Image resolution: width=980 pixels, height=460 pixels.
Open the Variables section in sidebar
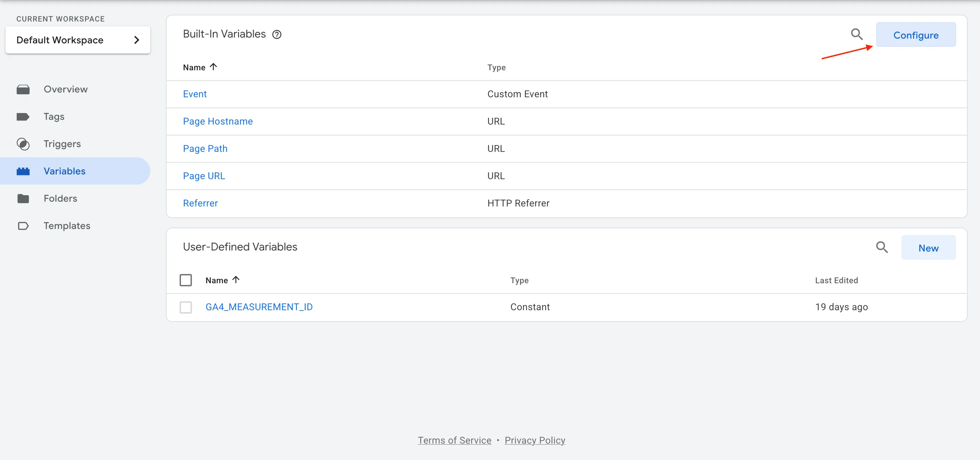(64, 171)
